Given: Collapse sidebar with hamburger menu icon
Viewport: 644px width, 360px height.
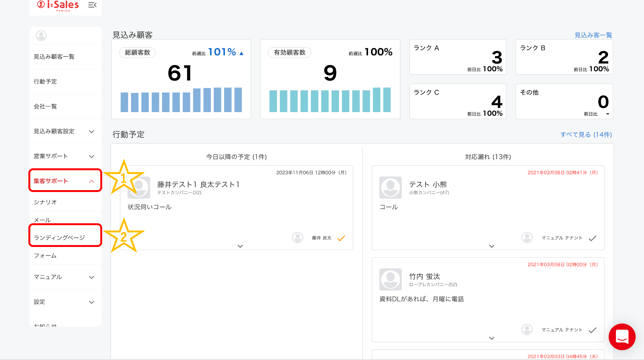Looking at the screenshot, I should [x=92, y=5].
